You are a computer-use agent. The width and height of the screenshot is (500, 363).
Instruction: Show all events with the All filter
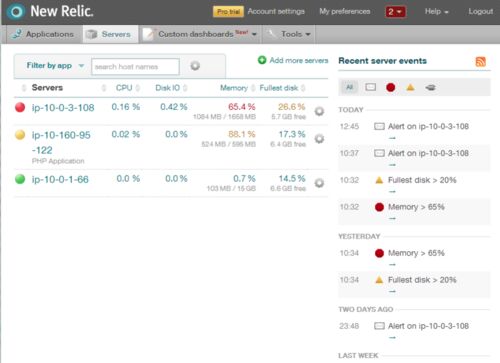click(x=349, y=87)
